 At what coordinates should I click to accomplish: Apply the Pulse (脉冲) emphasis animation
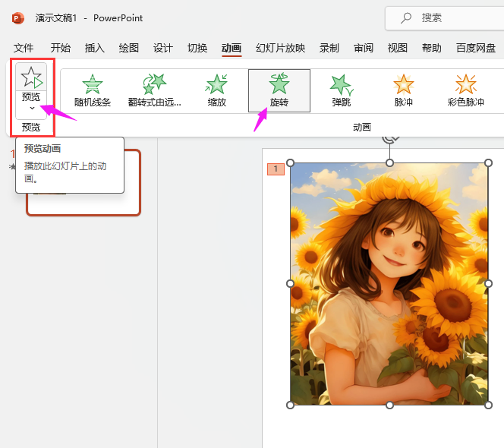[403, 90]
